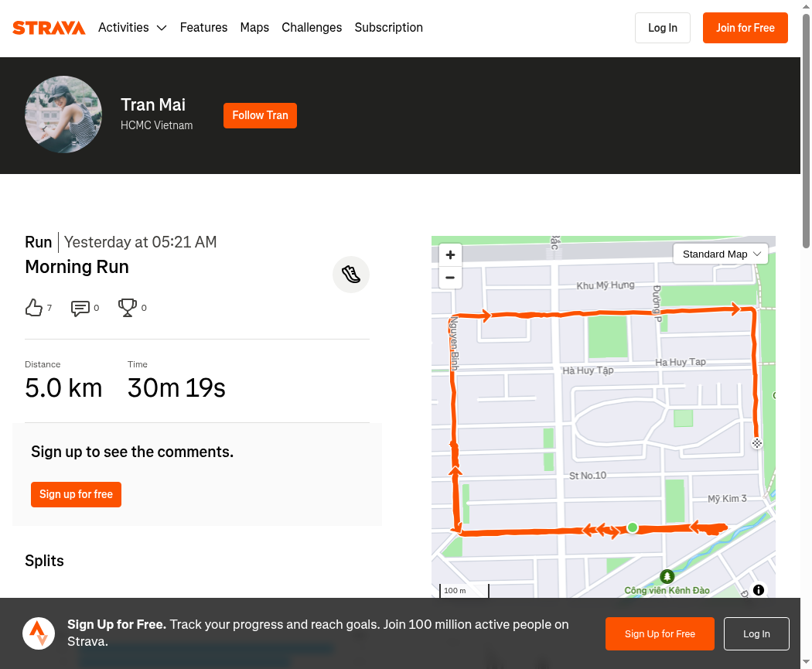Click the Sign up to see the comments heading
812x669 pixels.
tap(132, 452)
